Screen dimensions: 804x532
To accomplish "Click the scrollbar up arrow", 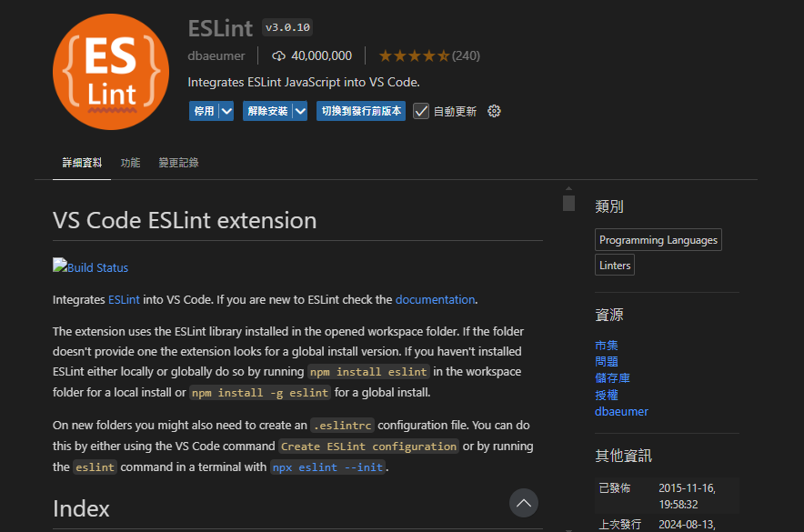I will tap(568, 188).
